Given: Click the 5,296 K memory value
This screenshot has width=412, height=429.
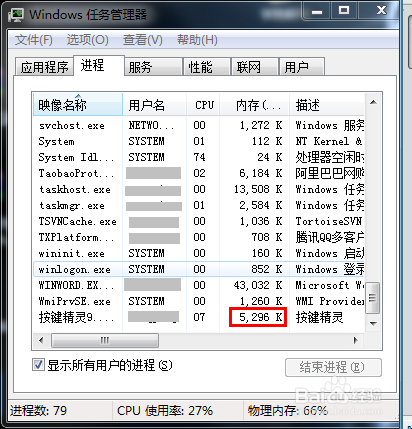Looking at the screenshot, I should click(261, 317).
